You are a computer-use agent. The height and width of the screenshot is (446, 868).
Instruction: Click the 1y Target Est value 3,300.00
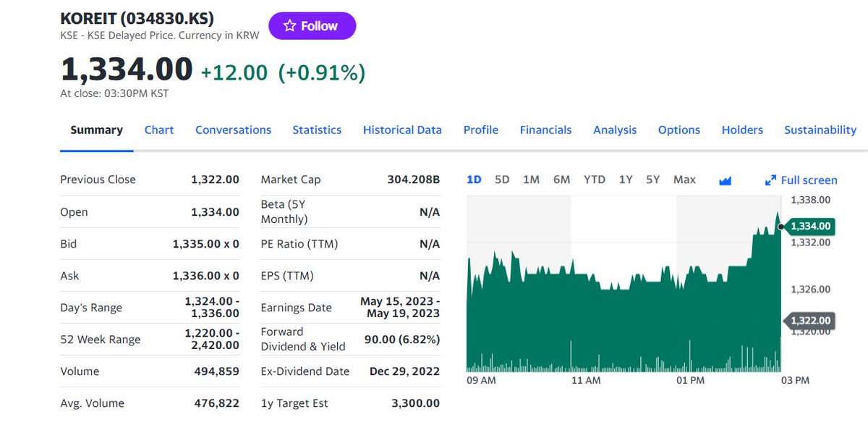pos(415,403)
